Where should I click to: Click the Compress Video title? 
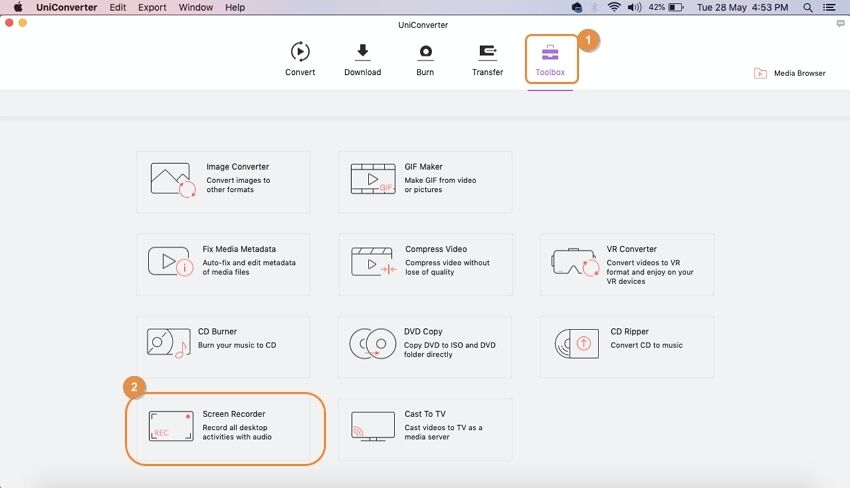(x=436, y=249)
